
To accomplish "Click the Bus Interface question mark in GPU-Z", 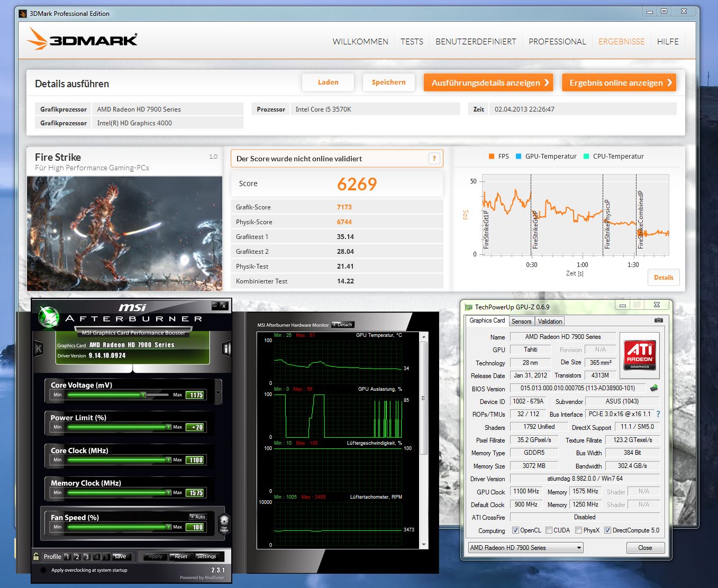I will (x=658, y=414).
